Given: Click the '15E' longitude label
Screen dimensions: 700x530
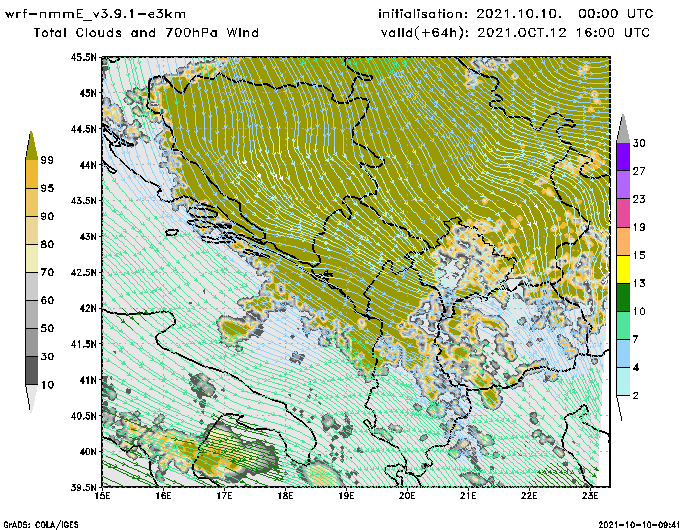Looking at the screenshot, I should coord(102,496).
